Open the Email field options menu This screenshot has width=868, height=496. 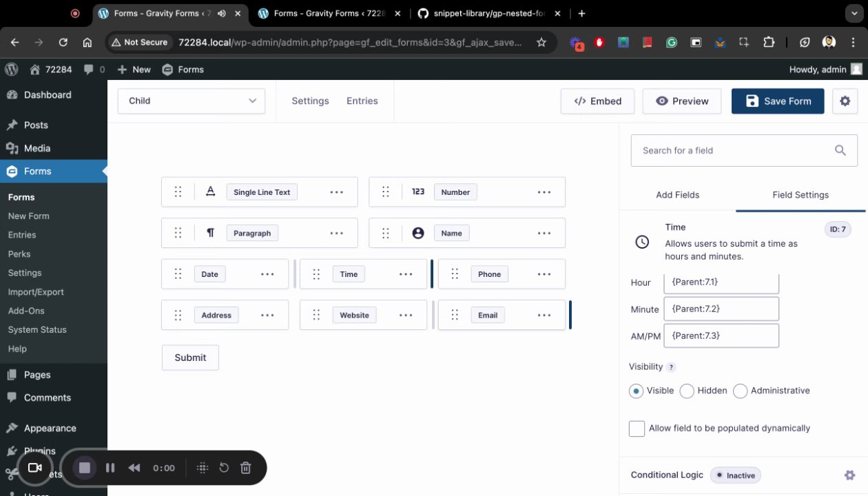click(544, 316)
